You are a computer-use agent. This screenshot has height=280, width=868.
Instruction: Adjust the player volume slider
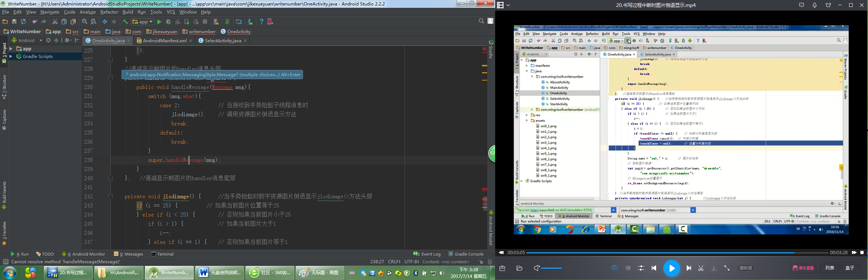pos(552,268)
